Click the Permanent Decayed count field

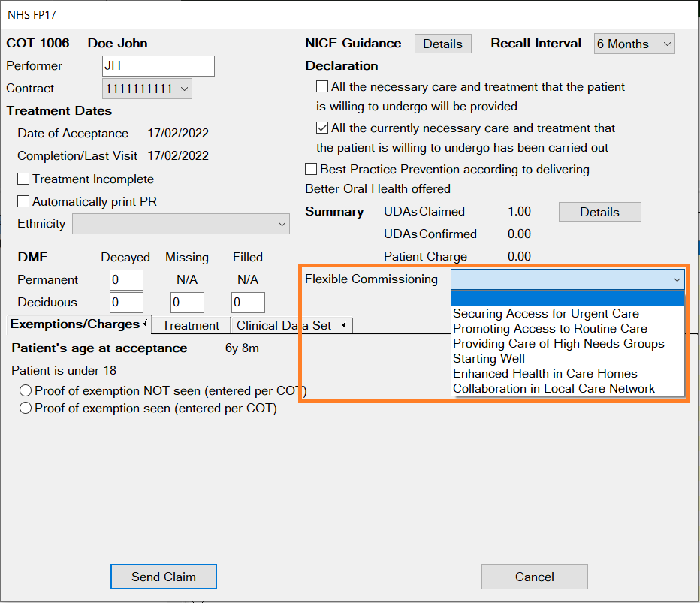[x=126, y=280]
